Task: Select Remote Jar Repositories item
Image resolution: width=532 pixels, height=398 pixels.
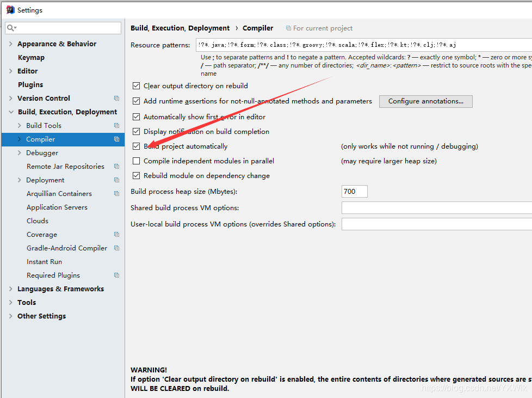Action: click(65, 167)
